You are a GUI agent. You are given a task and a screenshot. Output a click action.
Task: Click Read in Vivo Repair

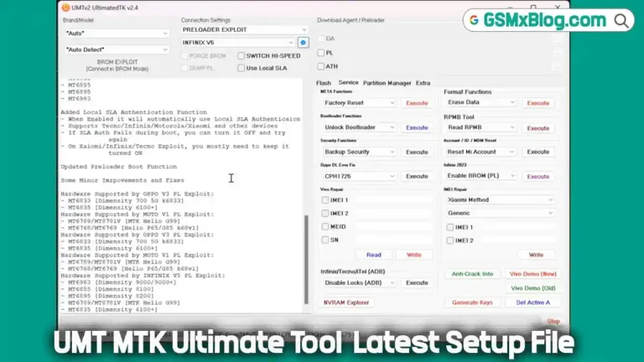[374, 255]
